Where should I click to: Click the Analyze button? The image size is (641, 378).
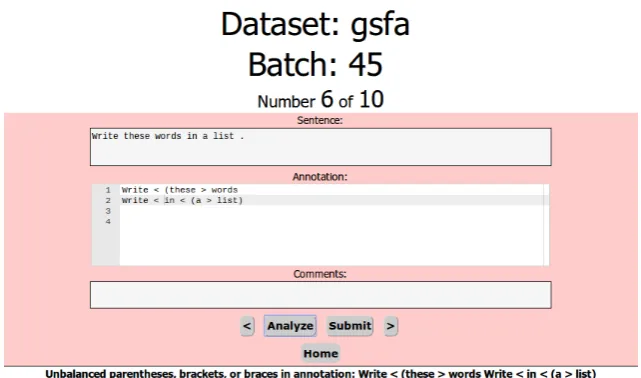click(x=290, y=326)
